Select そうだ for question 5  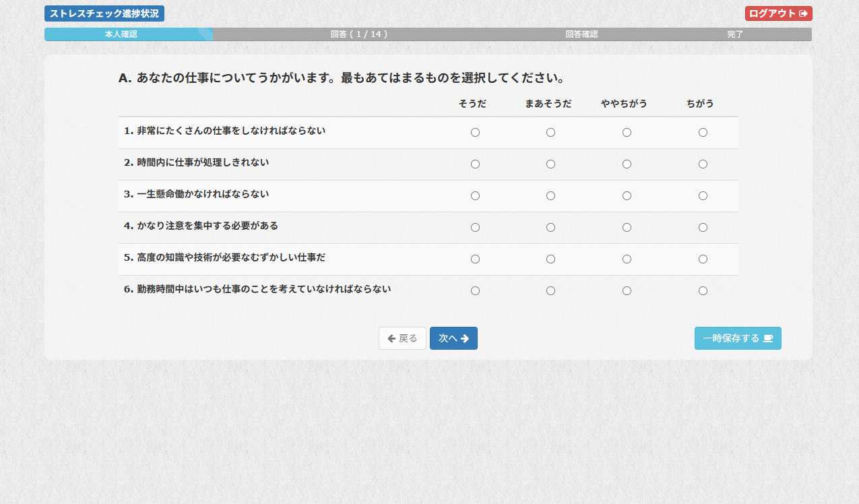tap(475, 259)
